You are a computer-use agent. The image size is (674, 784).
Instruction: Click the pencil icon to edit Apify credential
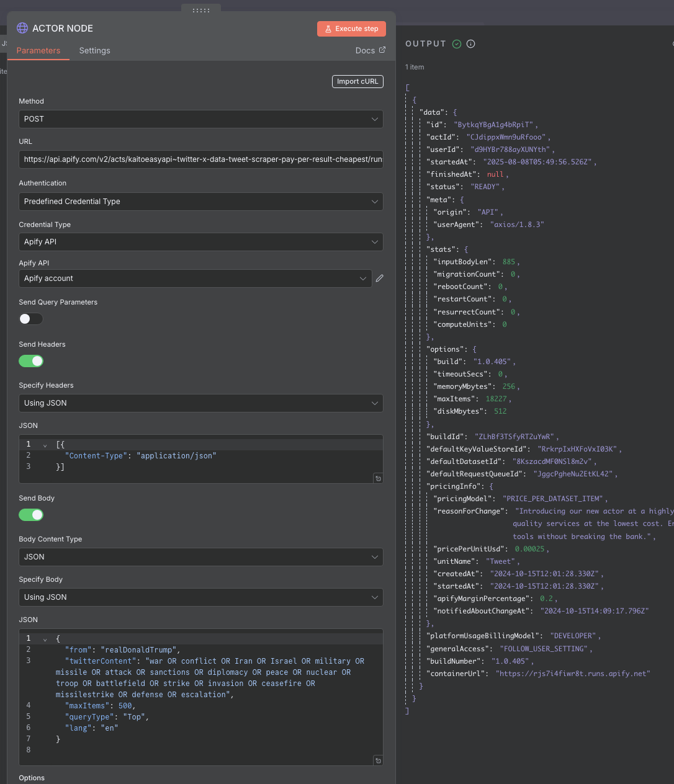pyautogui.click(x=379, y=278)
